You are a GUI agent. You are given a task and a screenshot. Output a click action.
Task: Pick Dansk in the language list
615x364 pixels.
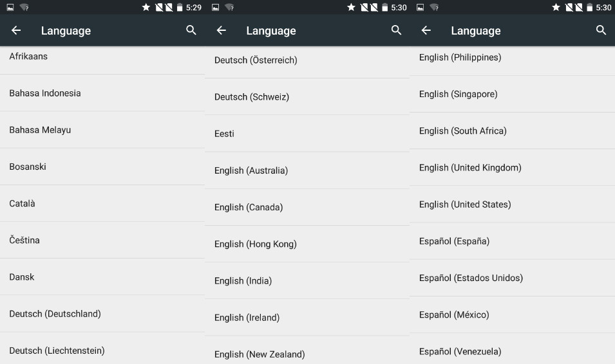pos(22,277)
